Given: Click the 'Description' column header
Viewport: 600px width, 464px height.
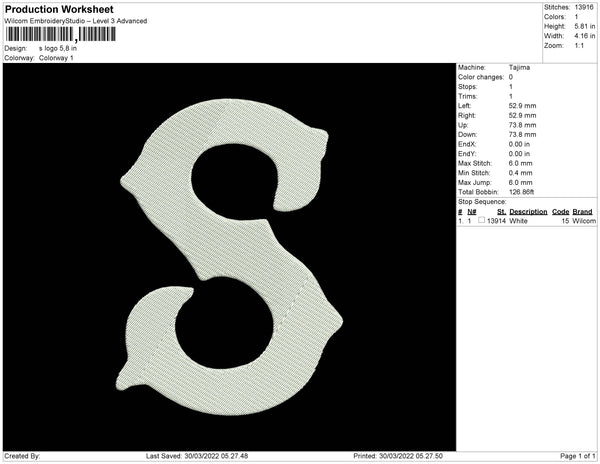Looking at the screenshot, I should click(528, 212).
